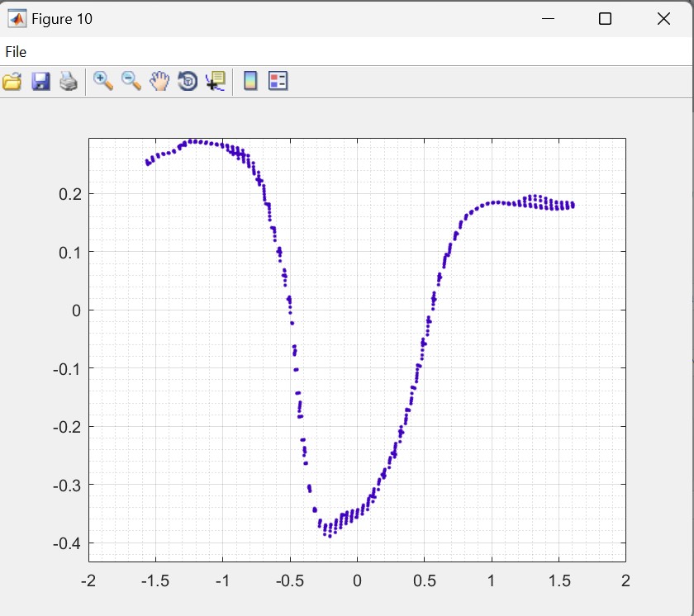Minimize the Figure 10 window

[x=547, y=19]
